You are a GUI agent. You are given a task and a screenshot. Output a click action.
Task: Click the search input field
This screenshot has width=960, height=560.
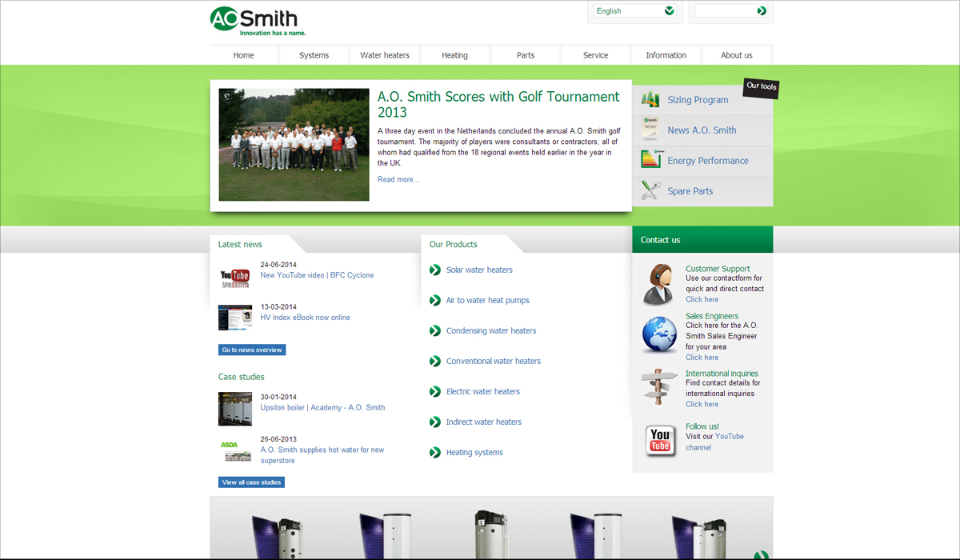(x=725, y=10)
